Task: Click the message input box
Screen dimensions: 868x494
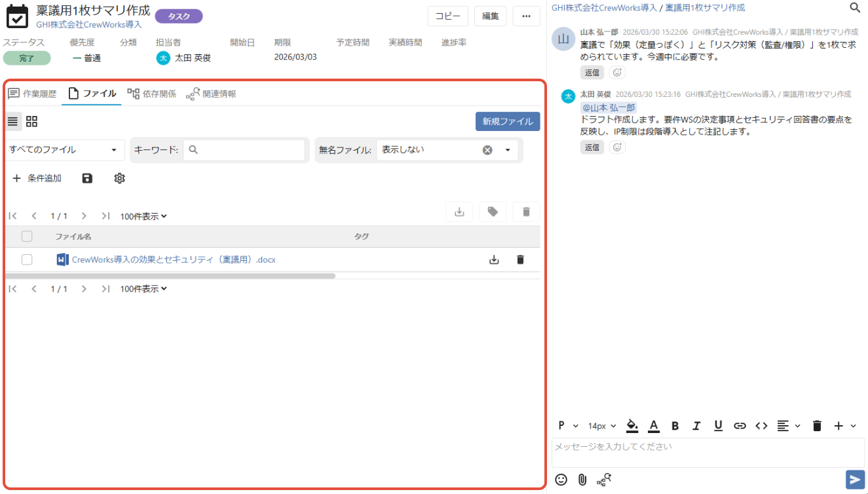Action: [708, 453]
